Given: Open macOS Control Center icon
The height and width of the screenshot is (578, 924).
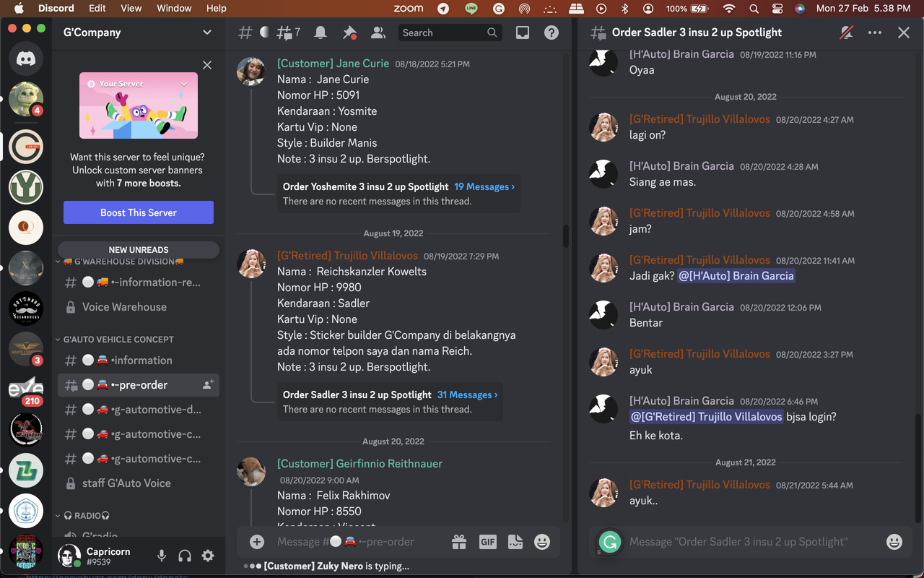Looking at the screenshot, I should pyautogui.click(x=777, y=9).
